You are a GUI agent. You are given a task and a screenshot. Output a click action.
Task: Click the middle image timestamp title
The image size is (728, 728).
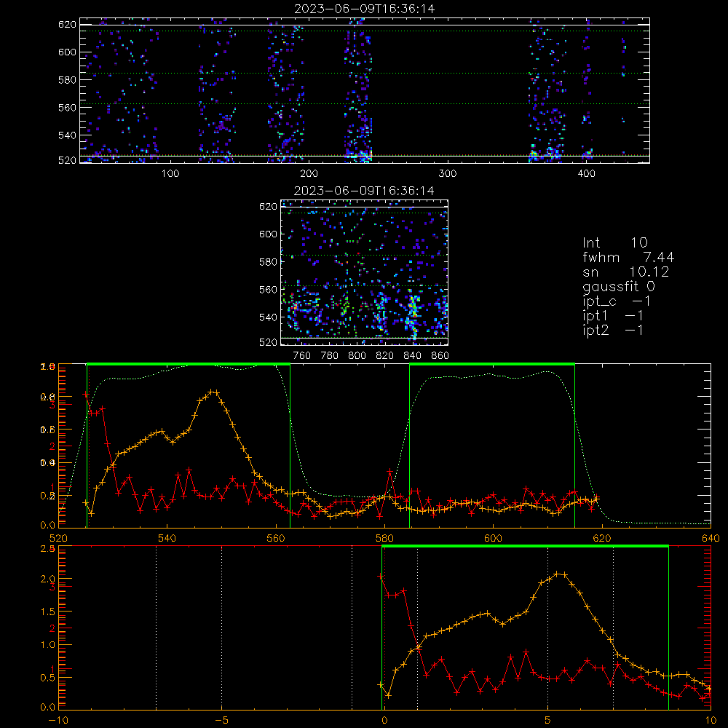(x=365, y=191)
